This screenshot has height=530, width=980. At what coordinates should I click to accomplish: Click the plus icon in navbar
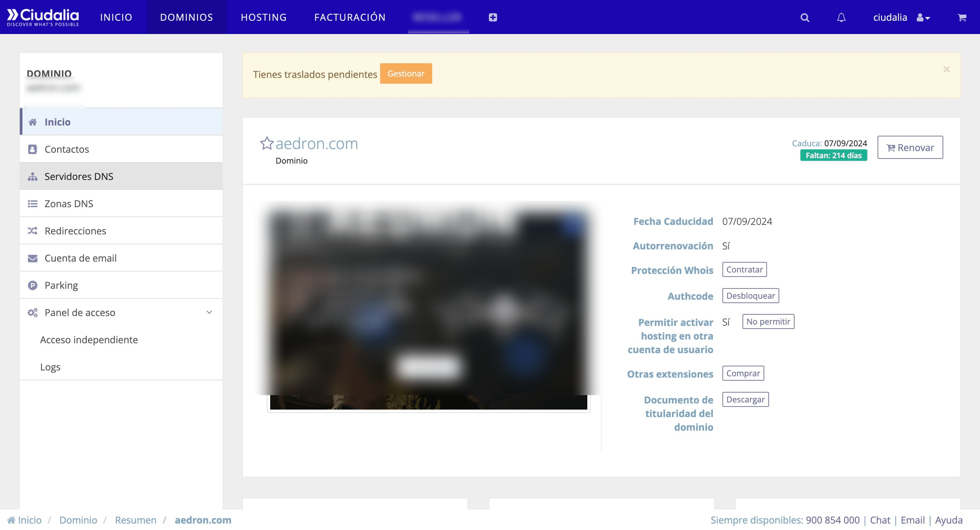[x=493, y=17]
